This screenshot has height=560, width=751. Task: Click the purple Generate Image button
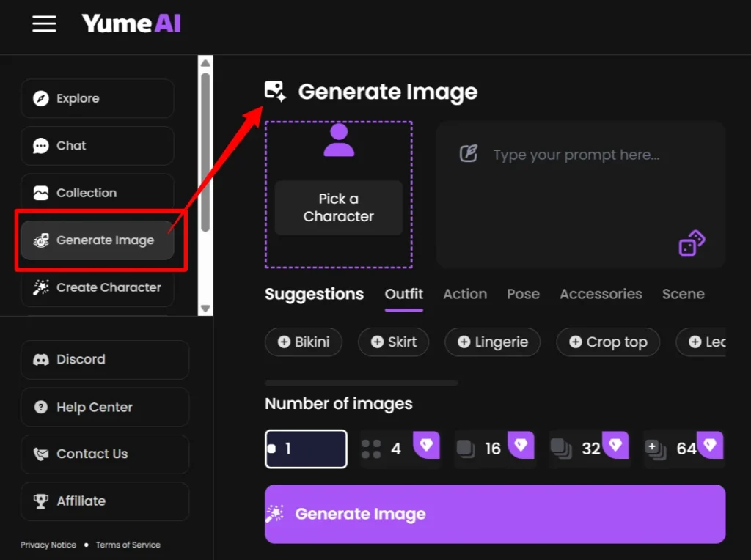coord(494,514)
